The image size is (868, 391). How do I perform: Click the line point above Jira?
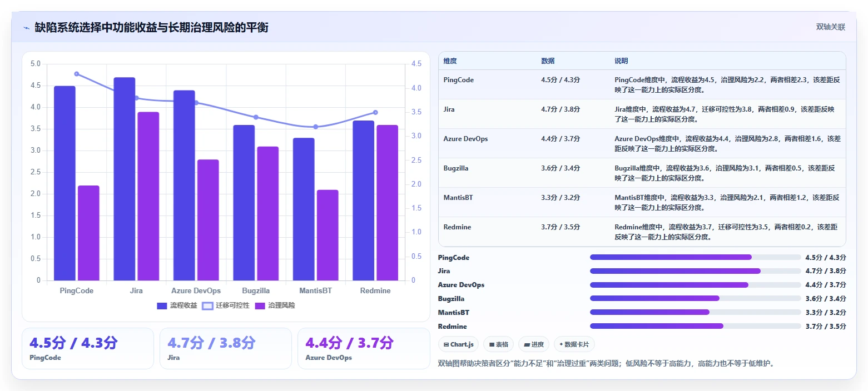coord(136,98)
